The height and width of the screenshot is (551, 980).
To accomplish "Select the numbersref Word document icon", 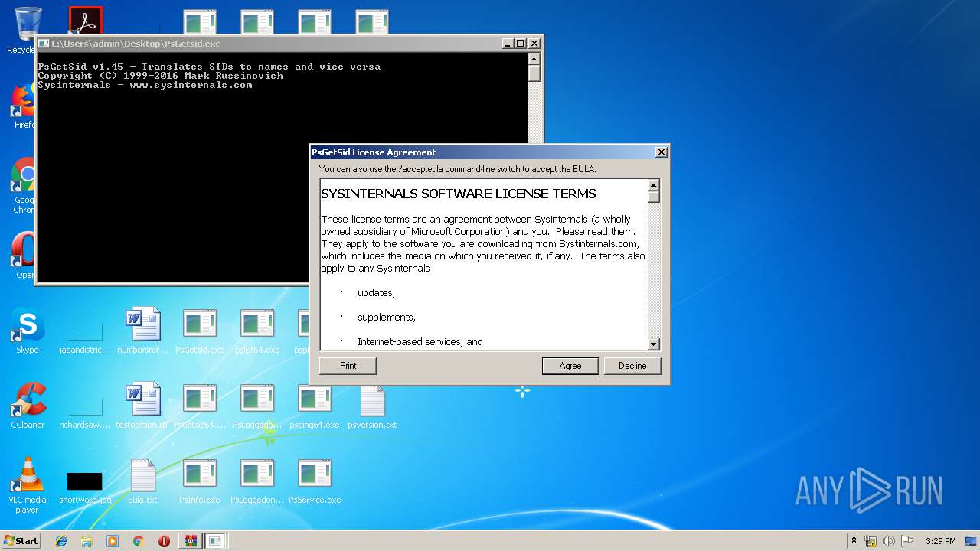I will [x=142, y=331].
